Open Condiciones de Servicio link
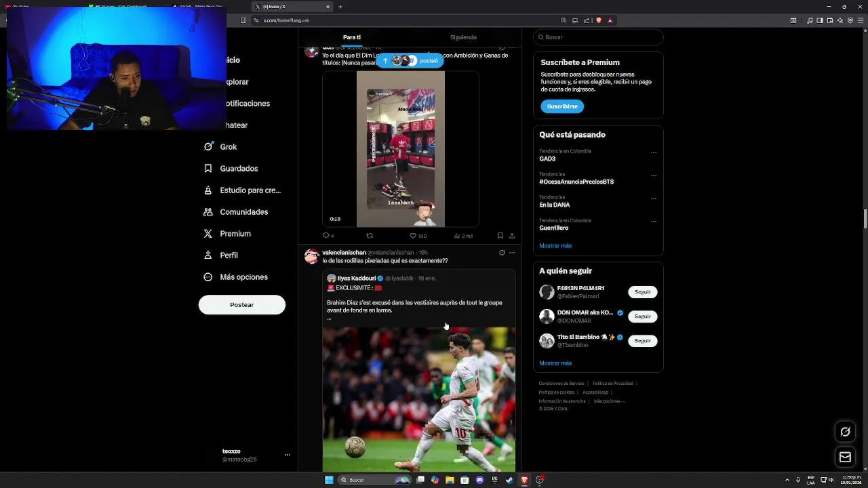 [561, 384]
